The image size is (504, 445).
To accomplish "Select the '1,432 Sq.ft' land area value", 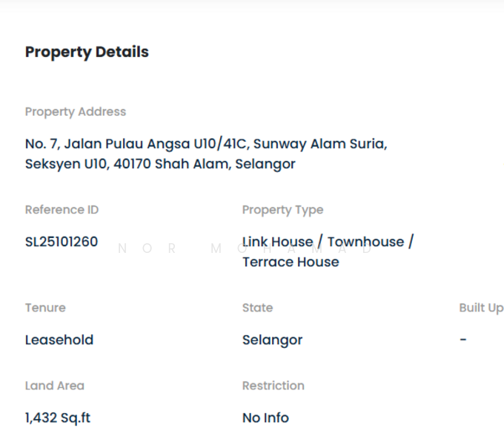I will point(58,418).
